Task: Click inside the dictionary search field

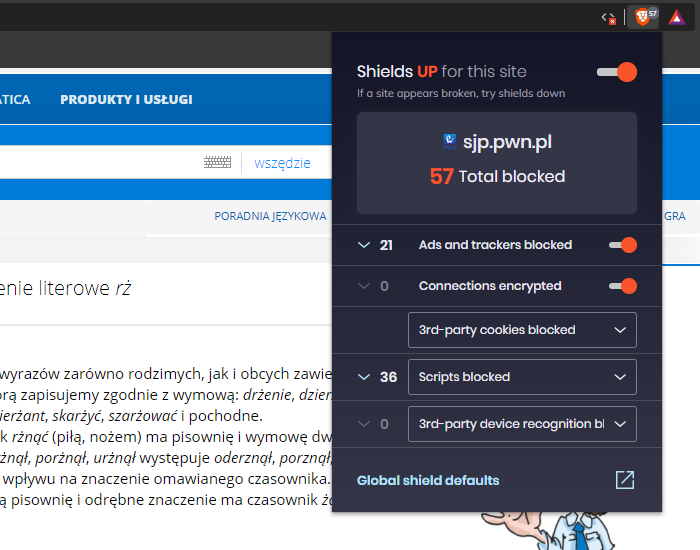Action: tap(100, 163)
